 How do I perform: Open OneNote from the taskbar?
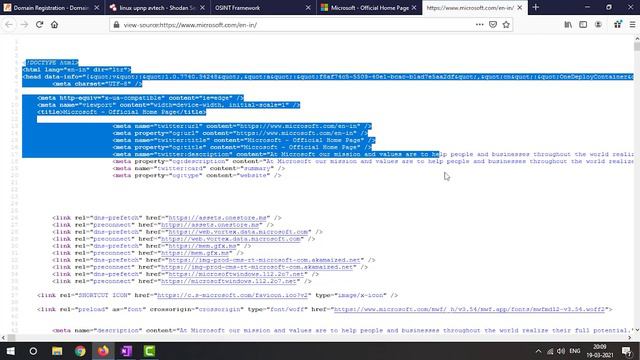click(x=127, y=351)
